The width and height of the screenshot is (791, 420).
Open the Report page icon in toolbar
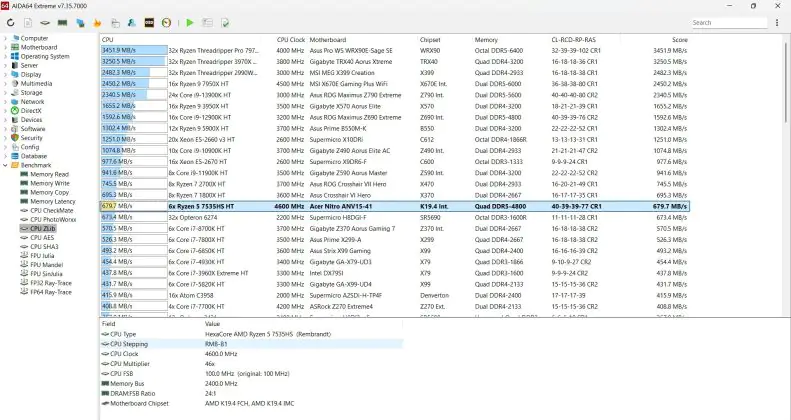[x=28, y=23]
